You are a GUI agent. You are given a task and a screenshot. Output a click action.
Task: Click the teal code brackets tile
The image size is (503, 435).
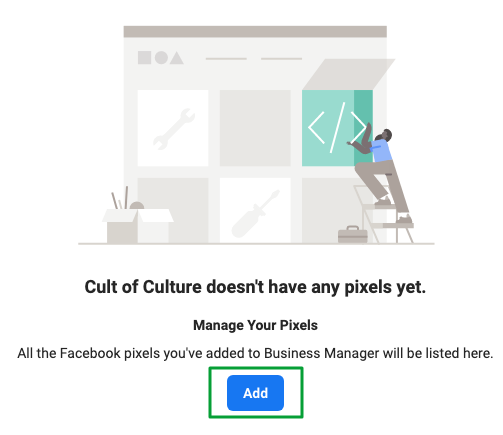pyautogui.click(x=337, y=128)
